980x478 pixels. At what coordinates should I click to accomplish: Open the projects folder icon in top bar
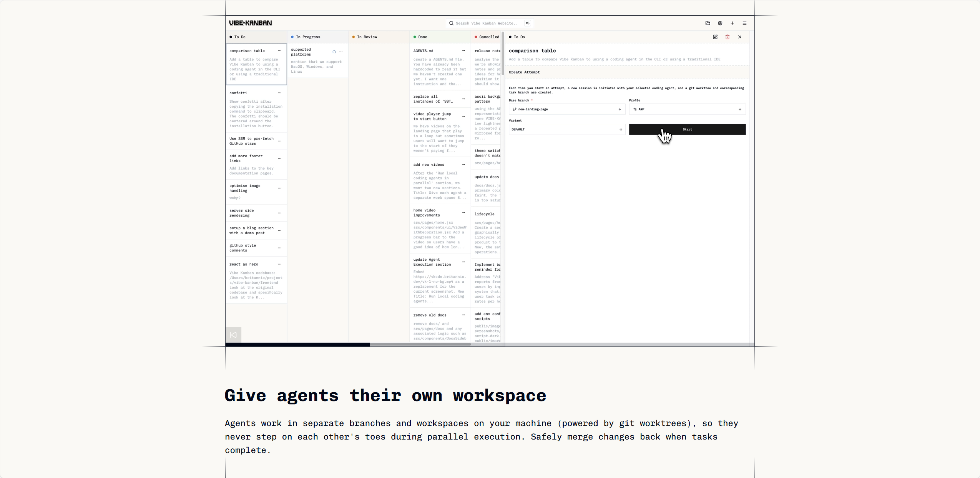708,23
